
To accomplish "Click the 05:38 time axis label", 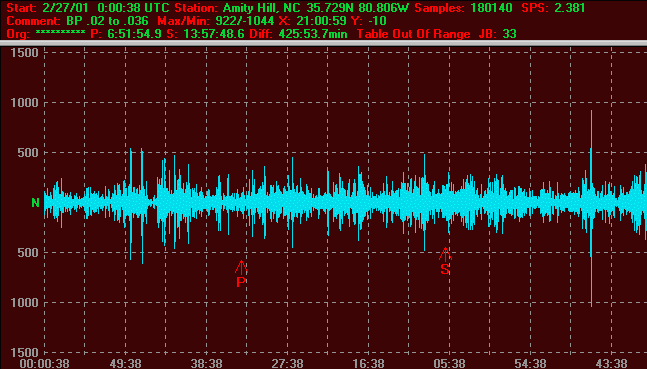I will coord(449,364).
